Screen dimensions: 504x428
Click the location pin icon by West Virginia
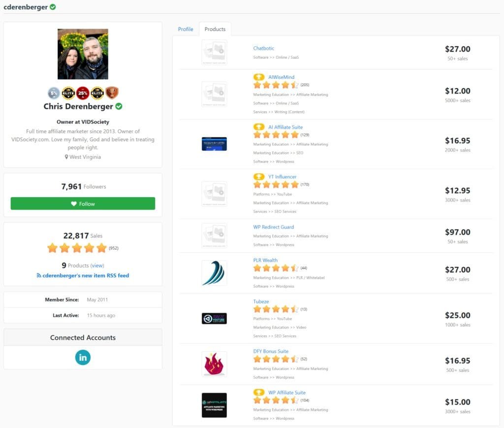point(66,157)
